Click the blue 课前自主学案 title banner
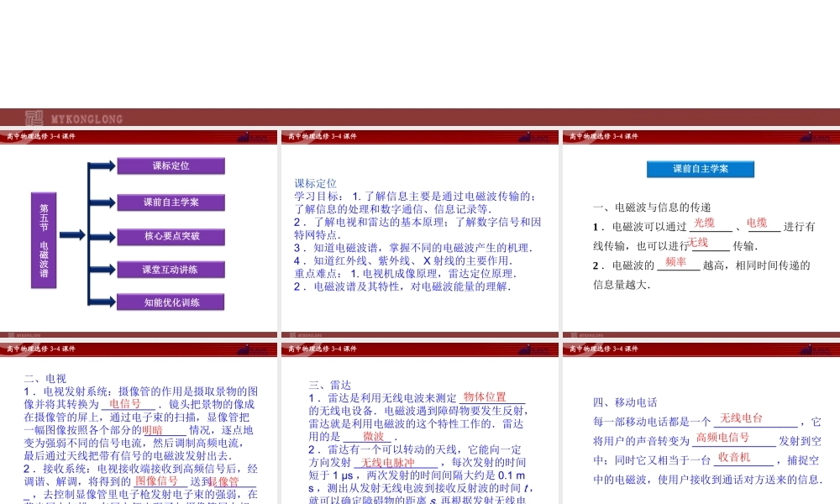 [x=701, y=169]
